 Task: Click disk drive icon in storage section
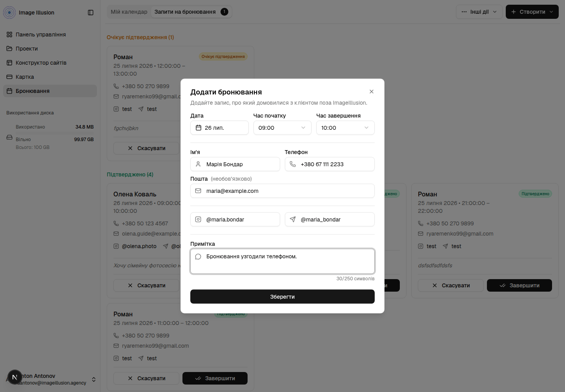point(9,137)
